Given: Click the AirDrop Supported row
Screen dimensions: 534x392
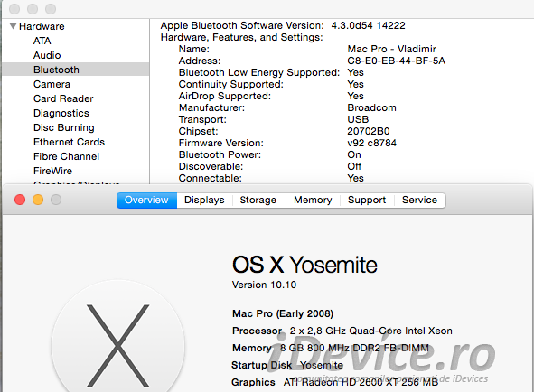Looking at the screenshot, I should (x=271, y=96).
